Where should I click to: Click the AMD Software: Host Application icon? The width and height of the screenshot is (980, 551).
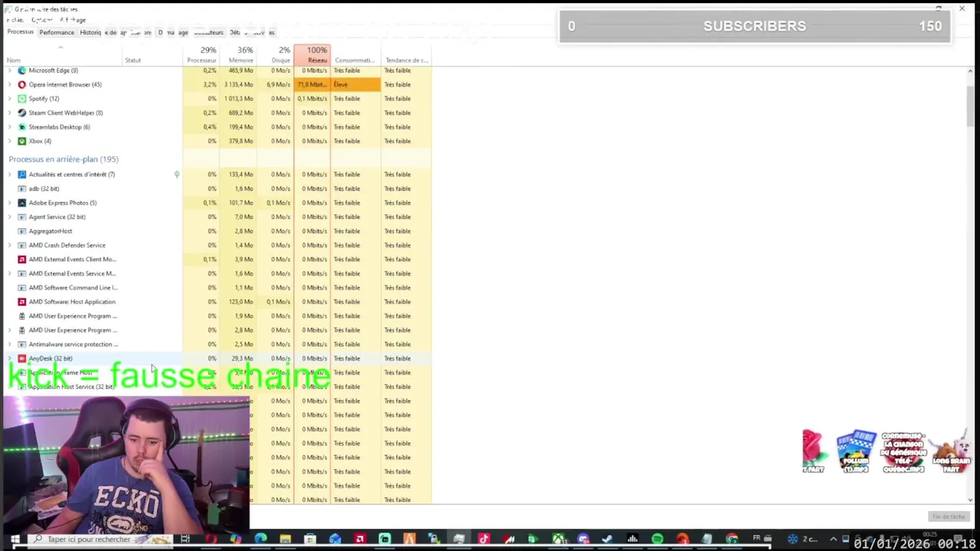(21, 302)
